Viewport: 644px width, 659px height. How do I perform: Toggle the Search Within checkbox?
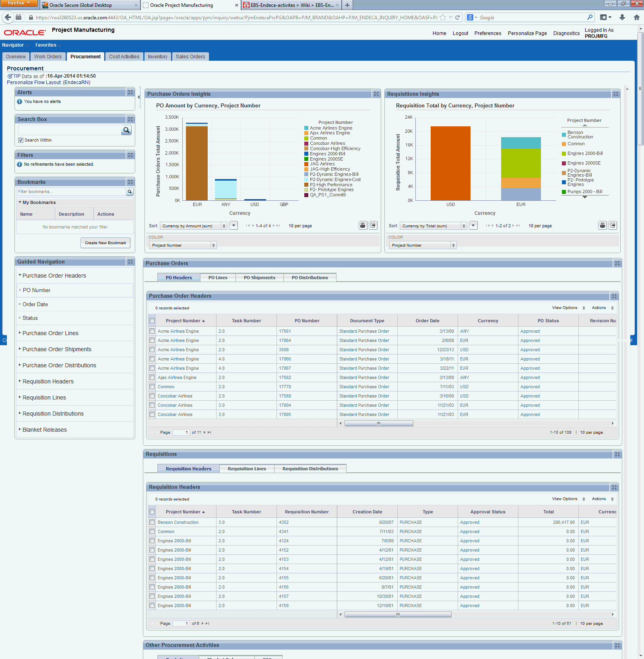(21, 140)
